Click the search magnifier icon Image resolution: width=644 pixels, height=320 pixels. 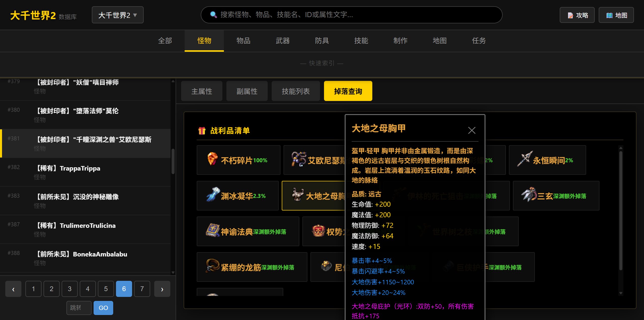213,15
